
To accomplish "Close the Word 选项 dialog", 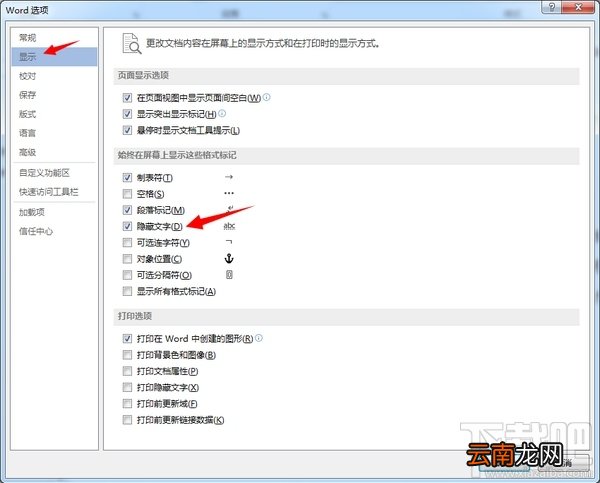I will (578, 7).
